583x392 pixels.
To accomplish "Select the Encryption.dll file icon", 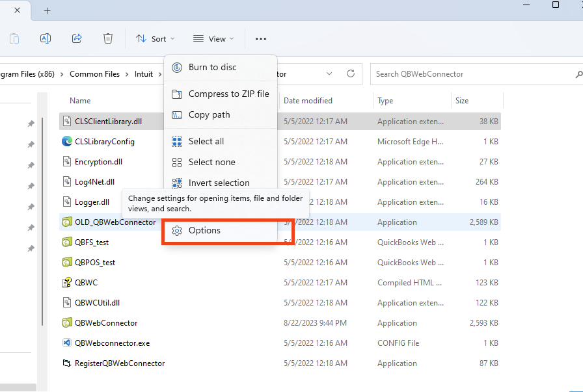I will pyautogui.click(x=66, y=161).
